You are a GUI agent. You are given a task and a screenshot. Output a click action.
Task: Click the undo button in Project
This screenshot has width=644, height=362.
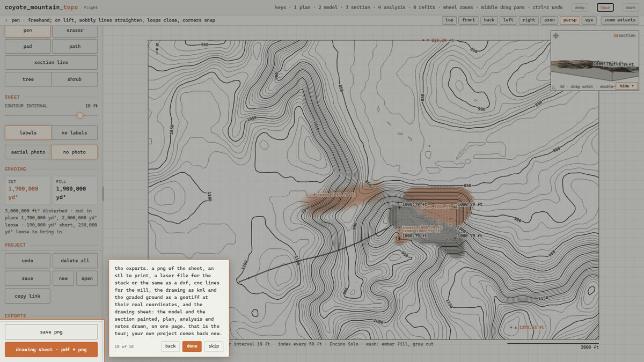click(27, 261)
